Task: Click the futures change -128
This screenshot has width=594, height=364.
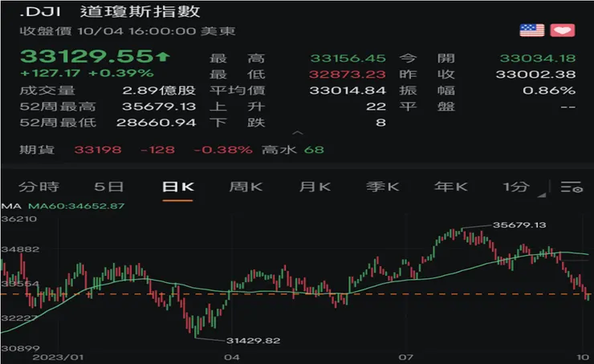Action: [x=157, y=150]
